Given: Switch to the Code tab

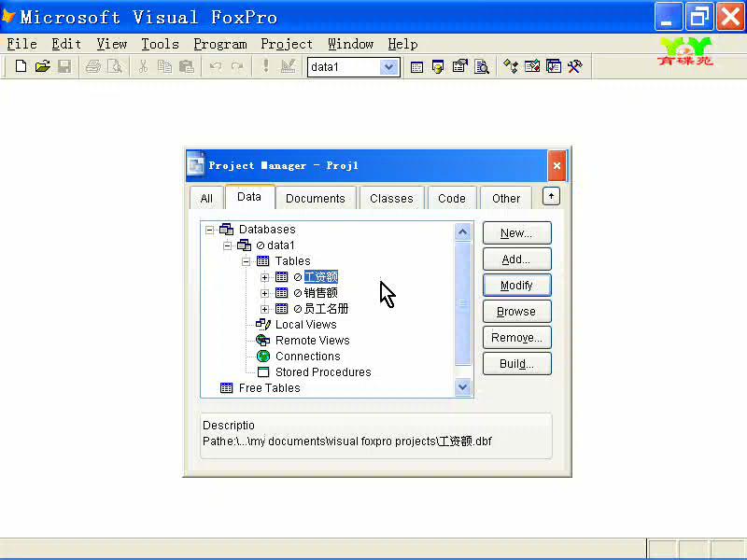Looking at the screenshot, I should 452,198.
